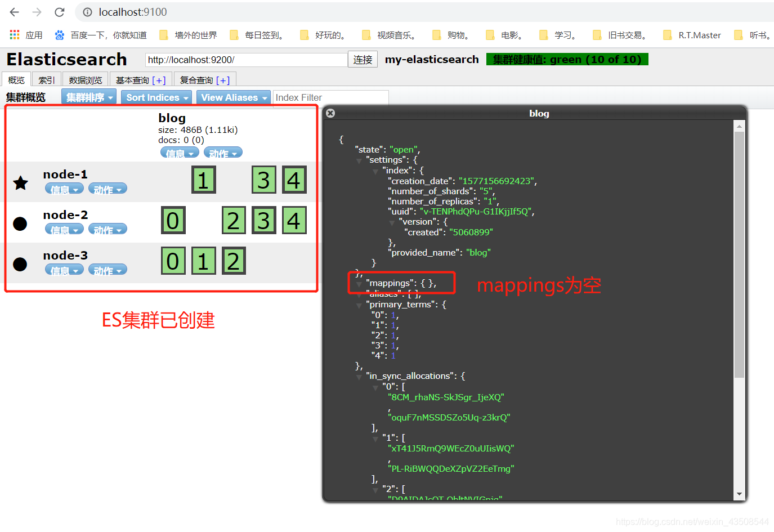
Task: Open blog index 动作 dropdown
Action: [x=223, y=153]
